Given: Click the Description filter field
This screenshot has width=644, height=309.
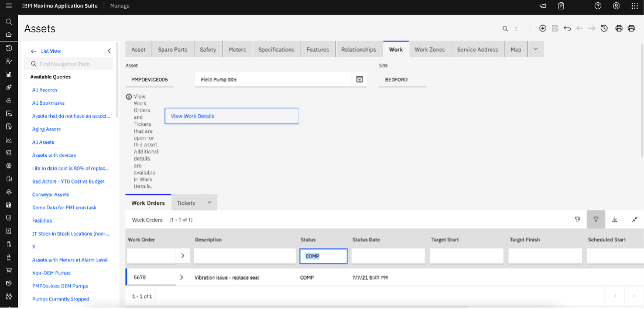Looking at the screenshot, I should (x=245, y=256).
